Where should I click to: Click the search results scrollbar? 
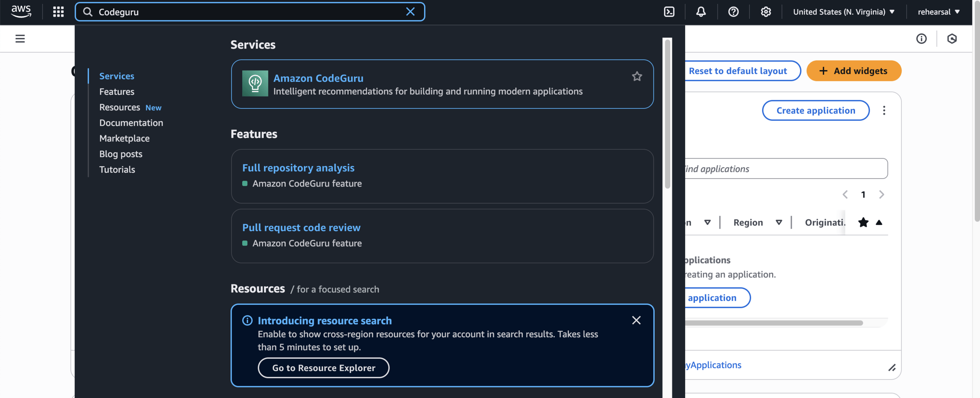tap(667, 114)
